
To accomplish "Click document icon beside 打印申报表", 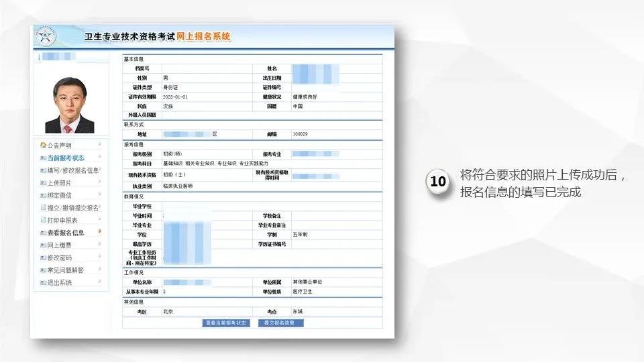I will pos(43,220).
